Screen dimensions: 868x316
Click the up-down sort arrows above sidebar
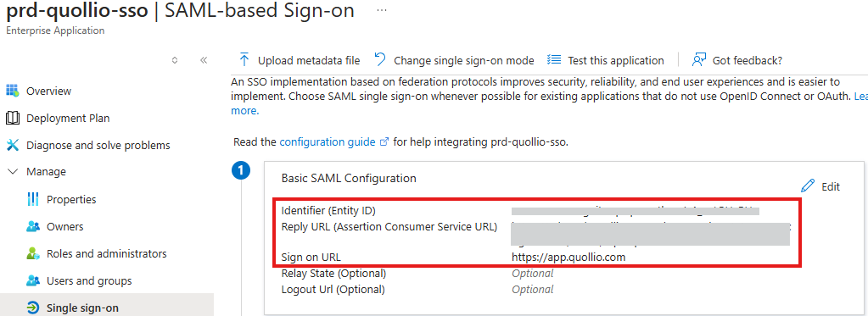(x=175, y=60)
